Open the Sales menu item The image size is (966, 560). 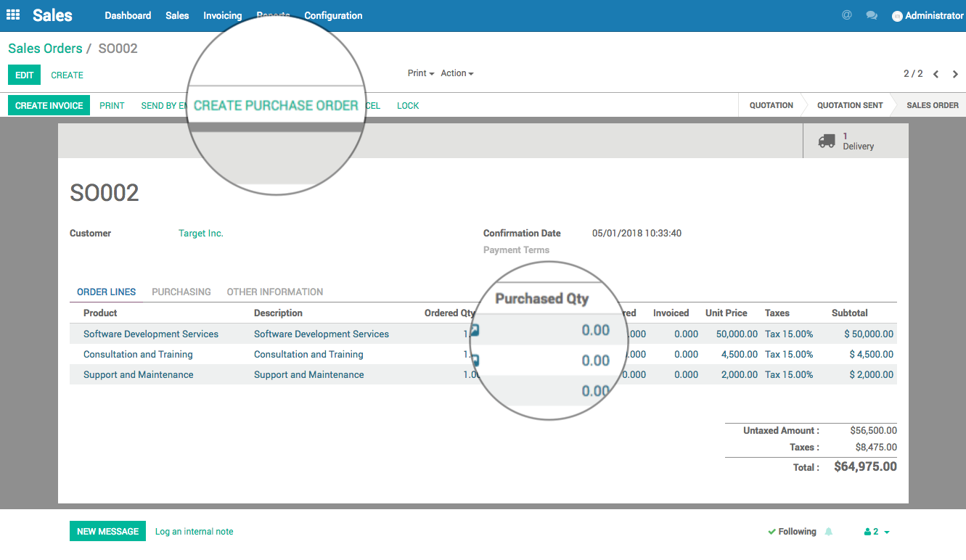tap(177, 15)
